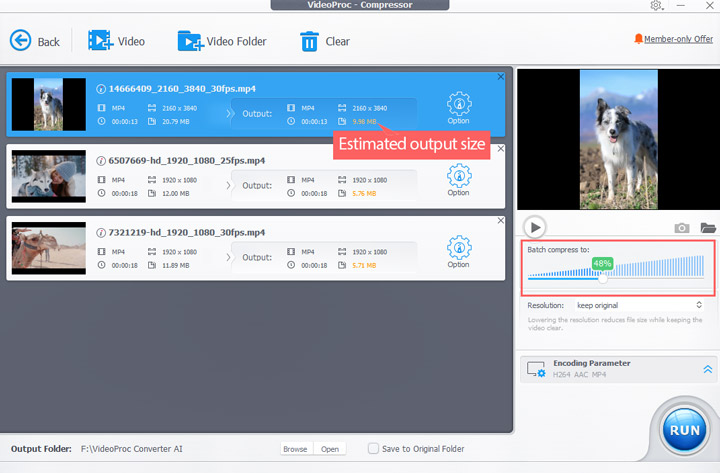Image resolution: width=720 pixels, height=473 pixels.
Task: Click Open next to the Browse button
Action: tap(329, 449)
